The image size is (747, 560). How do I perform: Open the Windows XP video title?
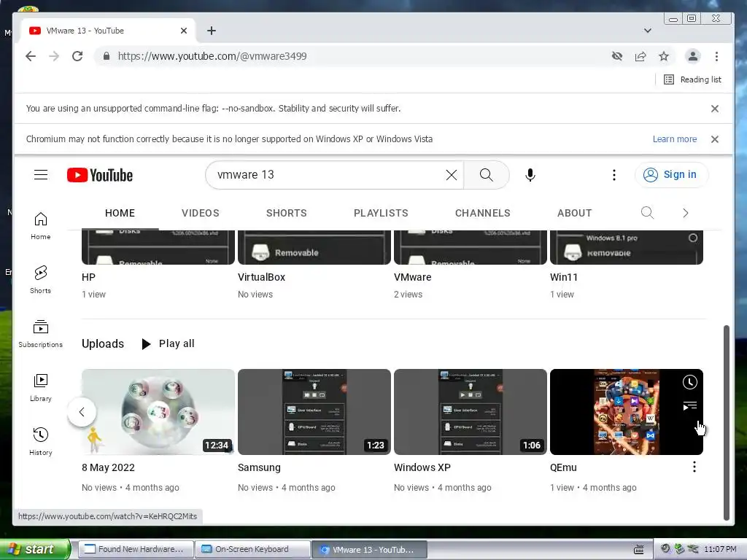point(422,467)
